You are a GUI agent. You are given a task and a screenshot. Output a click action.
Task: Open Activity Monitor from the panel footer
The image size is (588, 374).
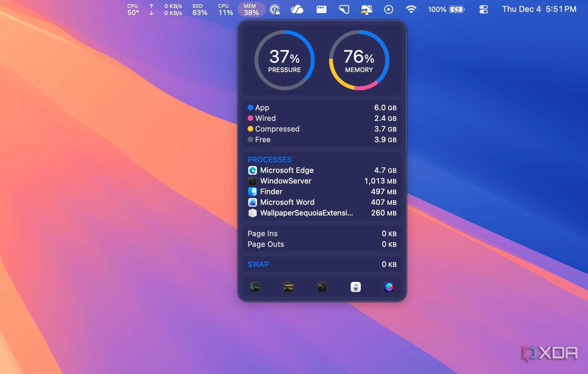click(x=255, y=287)
